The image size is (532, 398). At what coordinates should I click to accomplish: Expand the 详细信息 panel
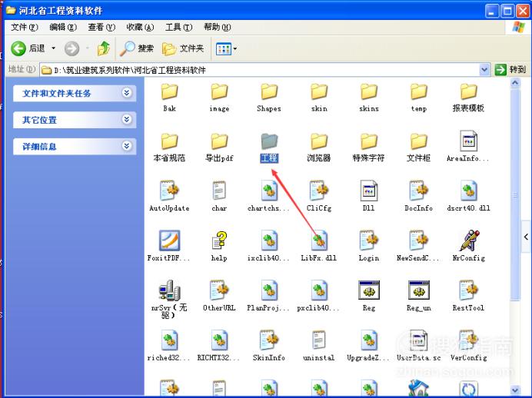127,146
